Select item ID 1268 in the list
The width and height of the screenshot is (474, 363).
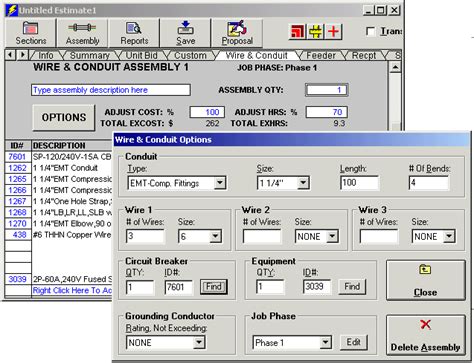click(x=18, y=212)
